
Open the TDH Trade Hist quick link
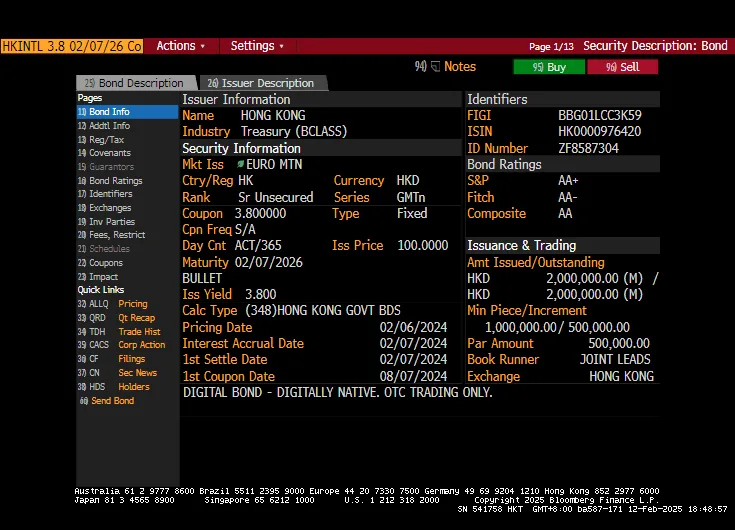pos(119,332)
